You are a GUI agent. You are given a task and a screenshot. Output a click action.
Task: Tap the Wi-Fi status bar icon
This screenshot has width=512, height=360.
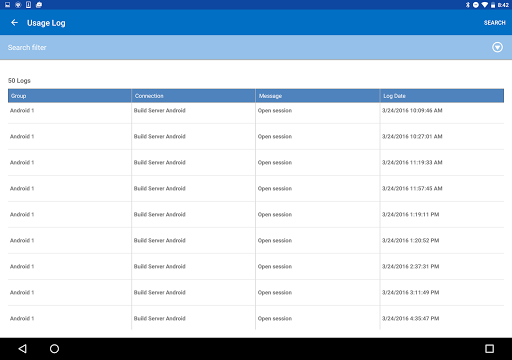(x=484, y=5)
